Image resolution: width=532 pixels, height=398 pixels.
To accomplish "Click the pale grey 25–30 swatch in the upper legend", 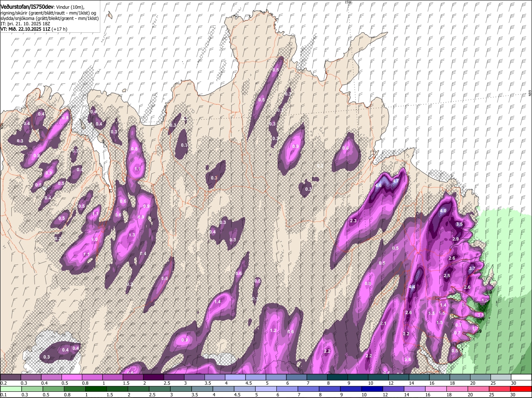I will click(500, 377).
